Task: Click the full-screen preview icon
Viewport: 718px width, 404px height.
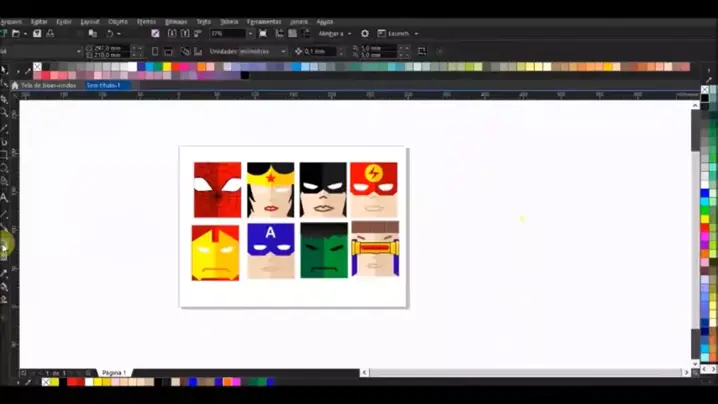Action: tap(263, 33)
